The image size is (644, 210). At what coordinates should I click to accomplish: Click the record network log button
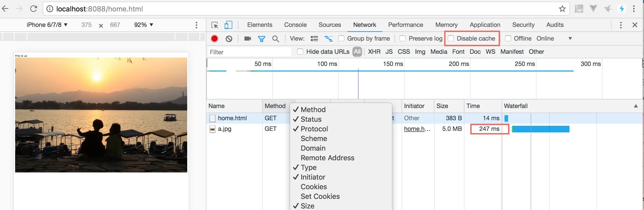(214, 39)
